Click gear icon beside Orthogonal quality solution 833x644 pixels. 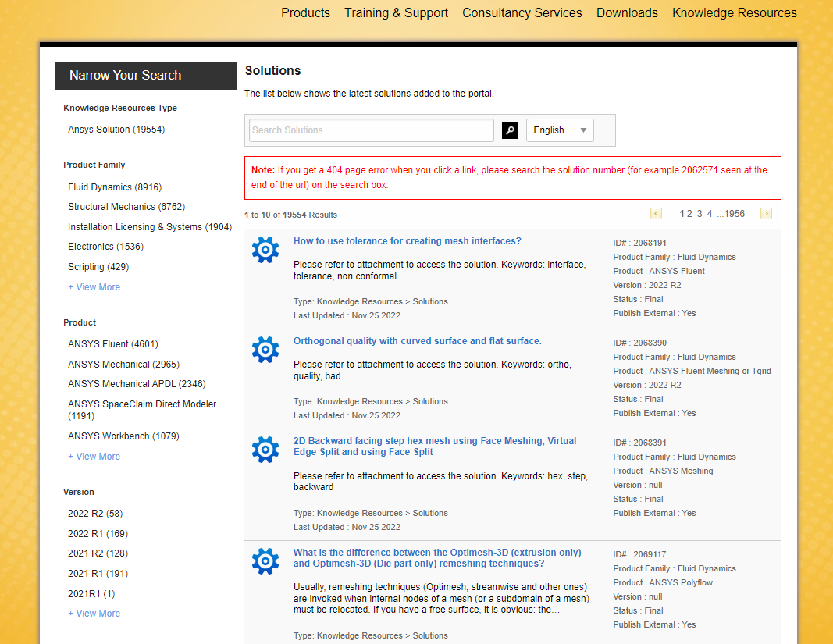(265, 350)
